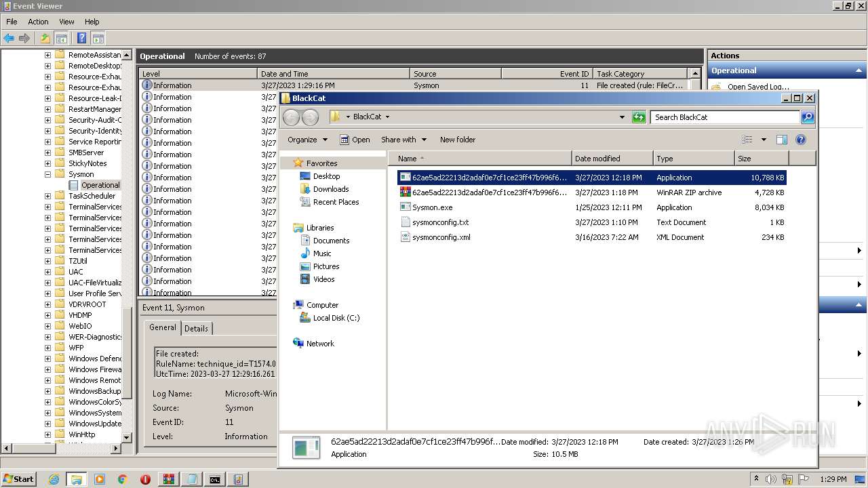Click the Up One Level folder toolbar icon
The width and height of the screenshot is (868, 488).
45,38
